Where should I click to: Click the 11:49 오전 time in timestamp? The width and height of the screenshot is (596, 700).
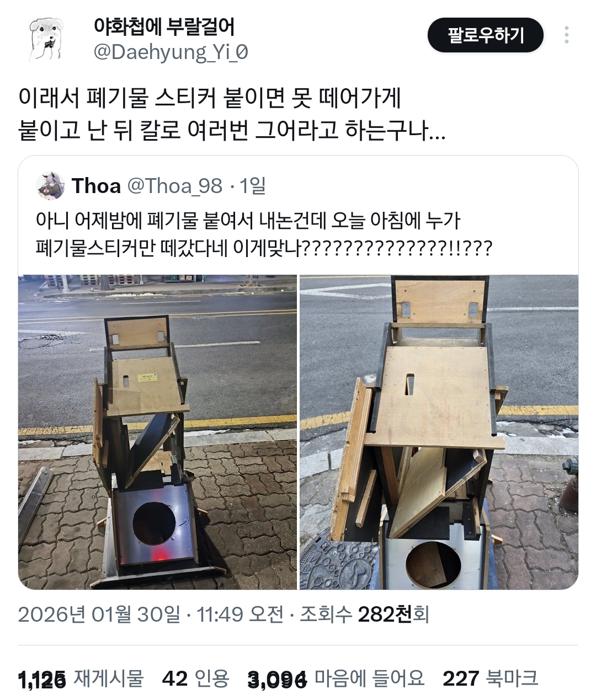[240, 614]
